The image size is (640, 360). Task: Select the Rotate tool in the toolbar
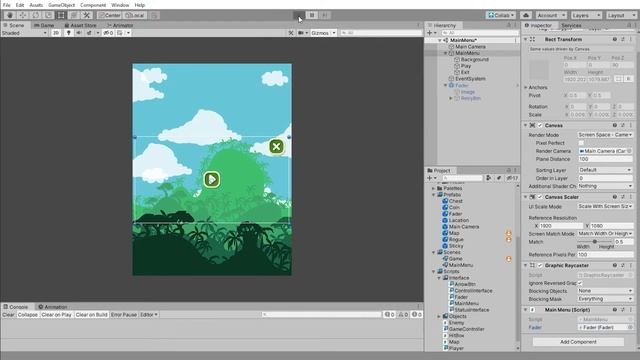[x=36, y=15]
